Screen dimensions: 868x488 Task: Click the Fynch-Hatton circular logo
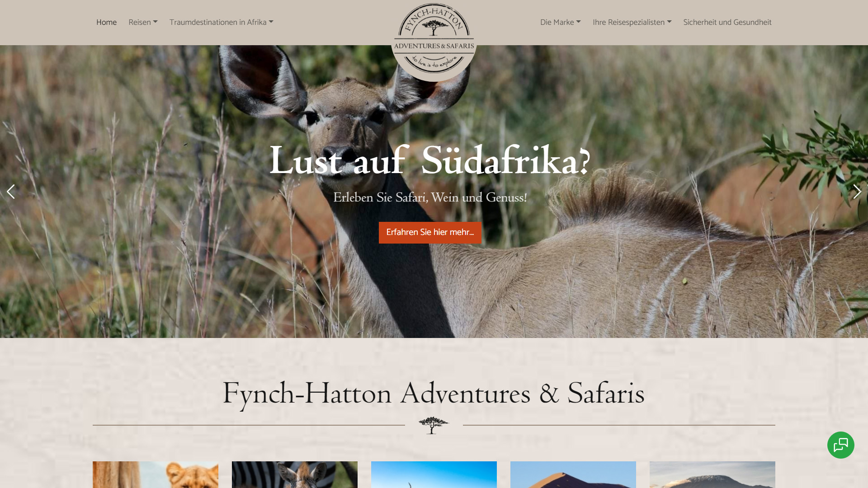434,40
